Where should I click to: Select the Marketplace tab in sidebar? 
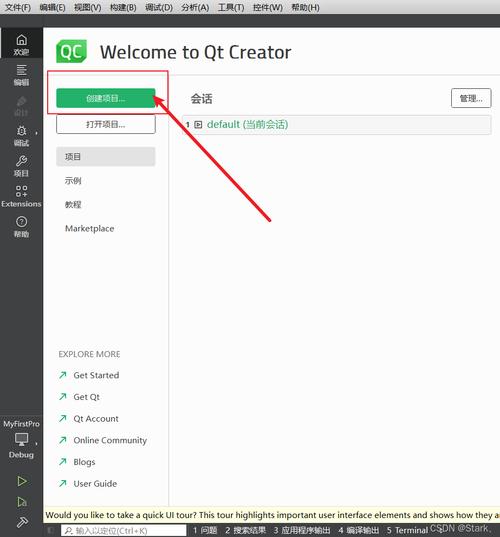point(89,228)
